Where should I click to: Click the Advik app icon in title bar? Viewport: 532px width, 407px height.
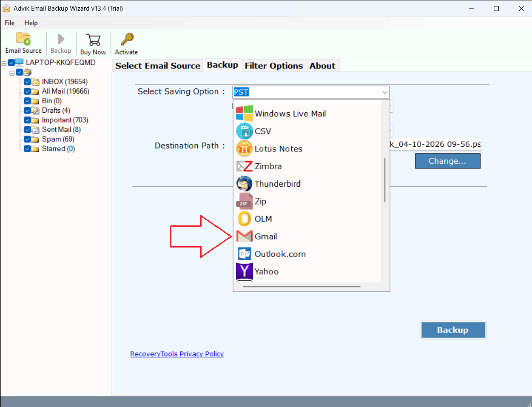coord(6,9)
